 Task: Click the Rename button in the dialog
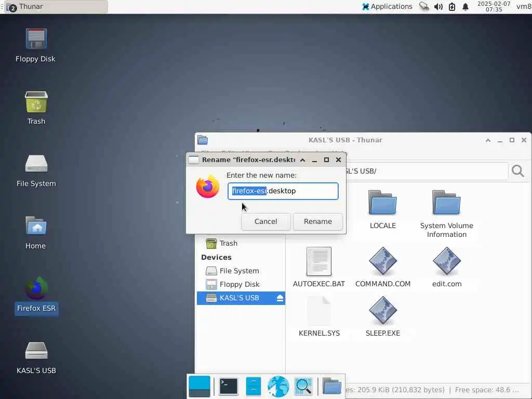point(317,221)
